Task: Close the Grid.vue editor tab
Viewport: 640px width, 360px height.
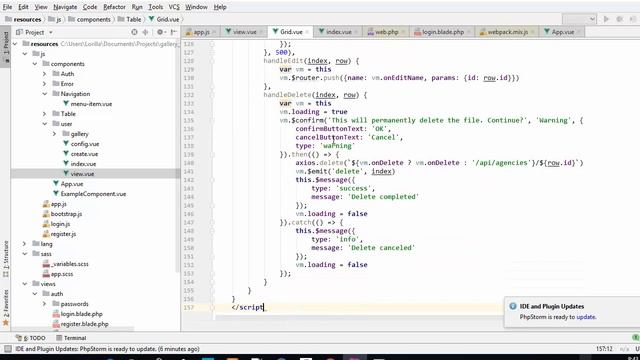Action: coord(307,32)
